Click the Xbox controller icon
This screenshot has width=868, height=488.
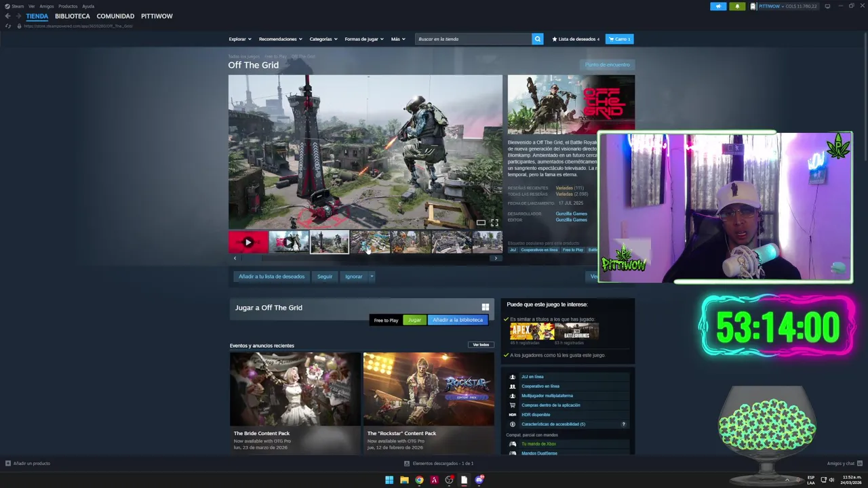[513, 444]
